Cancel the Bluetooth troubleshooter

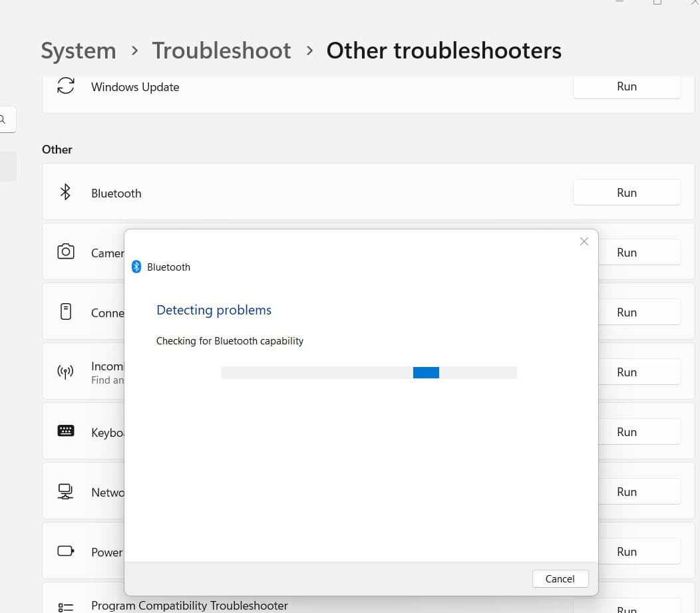(x=560, y=578)
